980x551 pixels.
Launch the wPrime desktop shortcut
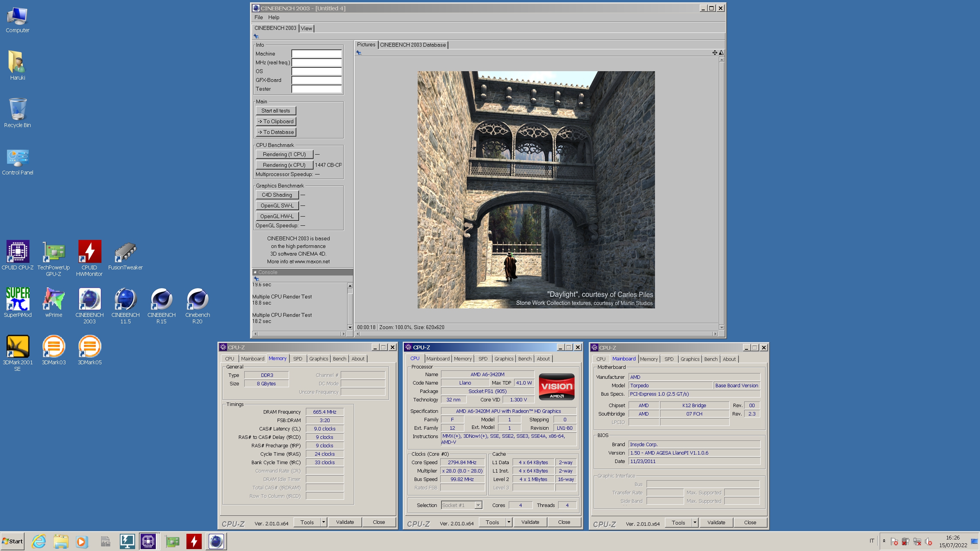(54, 303)
